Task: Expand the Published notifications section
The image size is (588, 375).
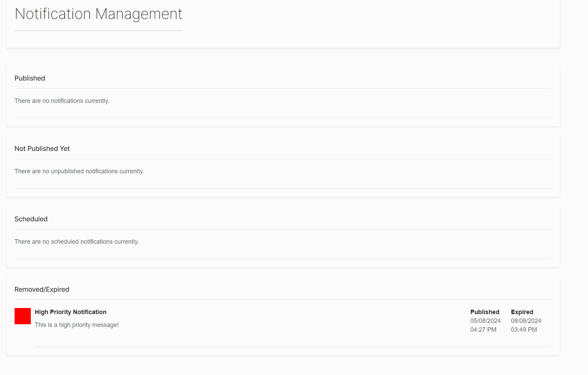Action: (x=29, y=78)
